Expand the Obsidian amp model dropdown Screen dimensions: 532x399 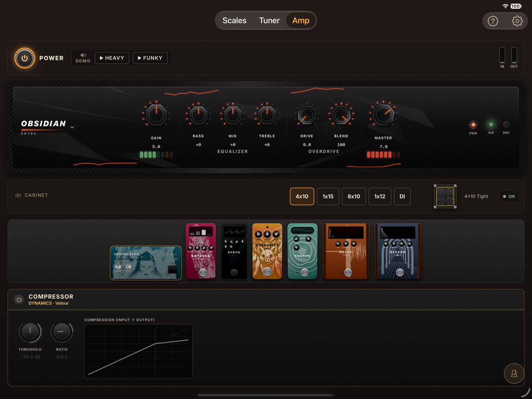click(72, 127)
